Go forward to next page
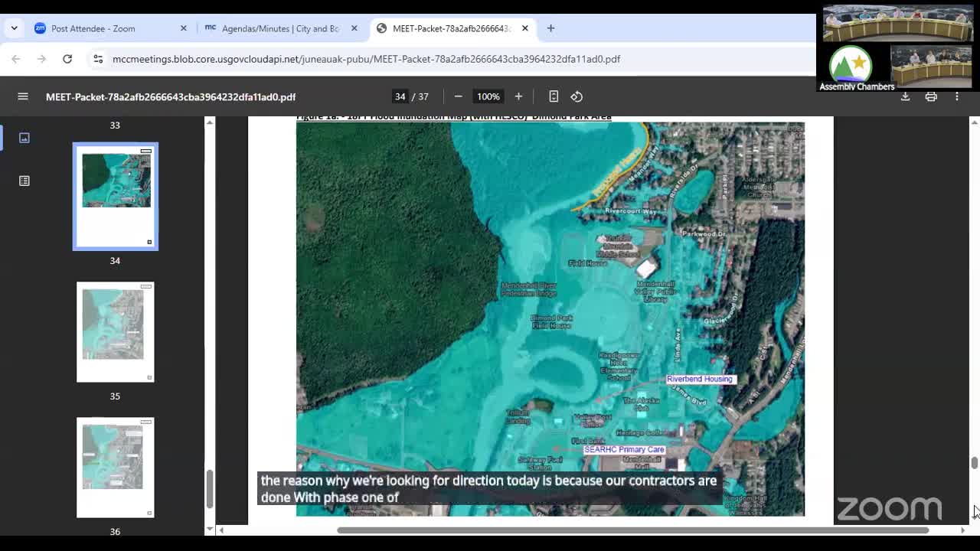 point(41,59)
